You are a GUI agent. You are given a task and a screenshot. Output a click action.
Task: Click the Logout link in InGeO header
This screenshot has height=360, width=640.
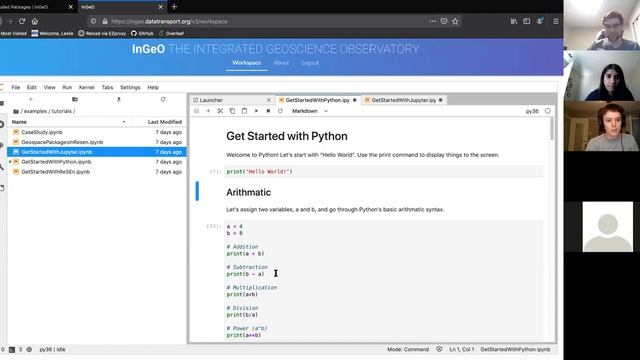pos(310,63)
